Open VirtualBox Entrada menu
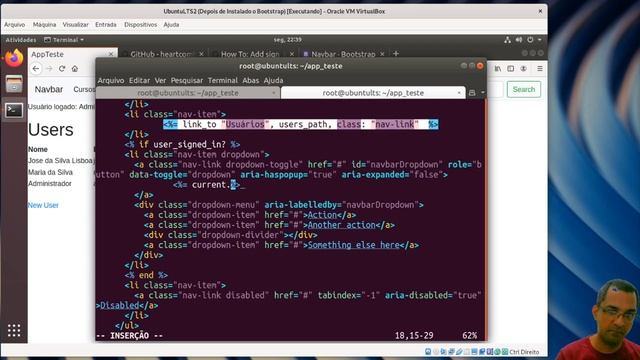Viewport: 640px width, 360px height. pyautogui.click(x=106, y=24)
